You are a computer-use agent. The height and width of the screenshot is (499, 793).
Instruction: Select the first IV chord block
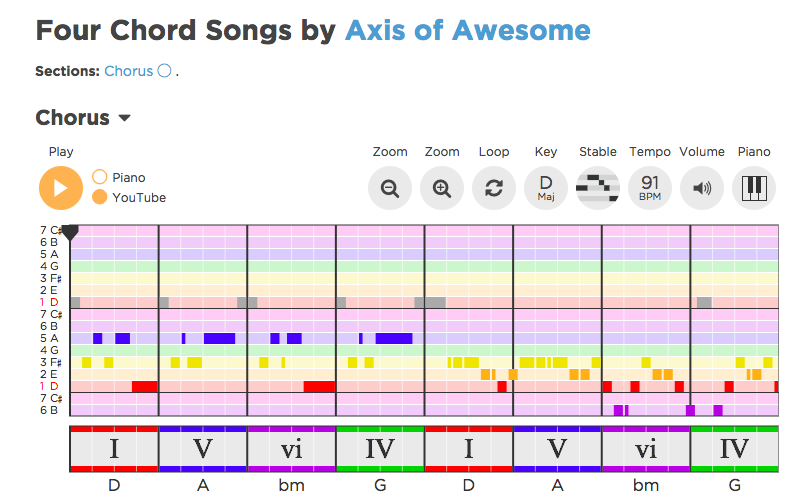click(380, 449)
